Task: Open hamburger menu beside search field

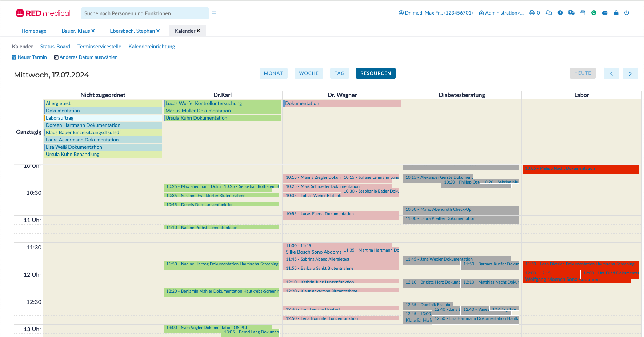Action: [214, 13]
